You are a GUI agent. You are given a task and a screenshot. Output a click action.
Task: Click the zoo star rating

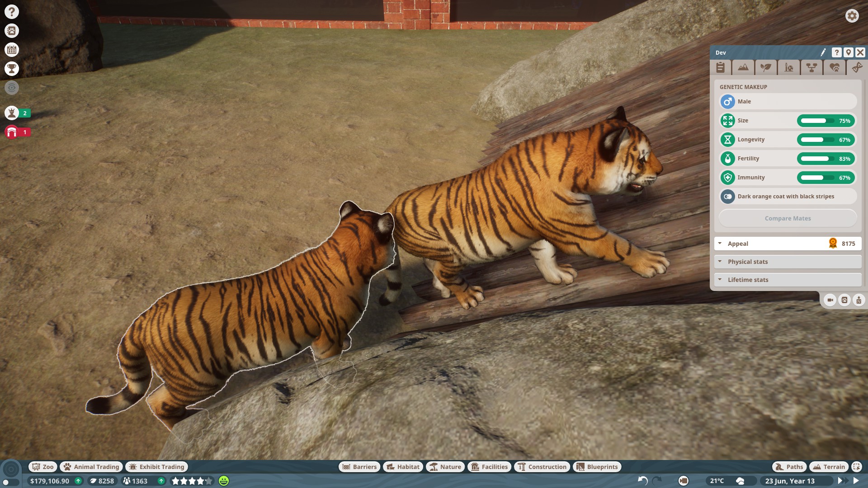192,481
